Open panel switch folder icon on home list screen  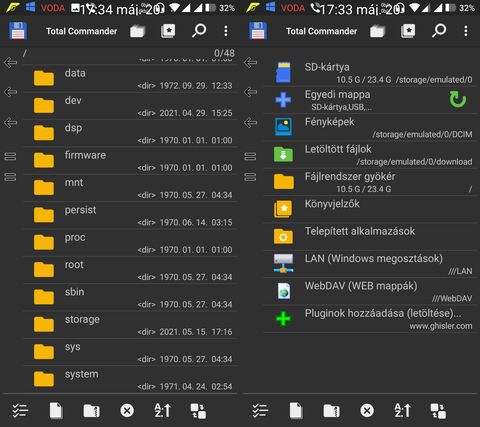[x=377, y=31]
